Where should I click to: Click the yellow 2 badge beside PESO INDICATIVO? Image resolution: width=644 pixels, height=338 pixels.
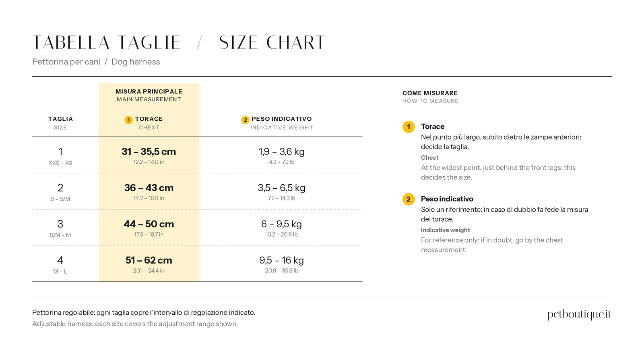[245, 120]
